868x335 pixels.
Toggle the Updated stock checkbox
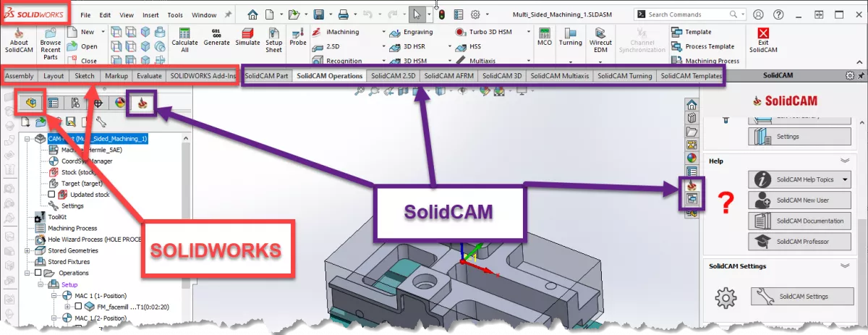51,195
